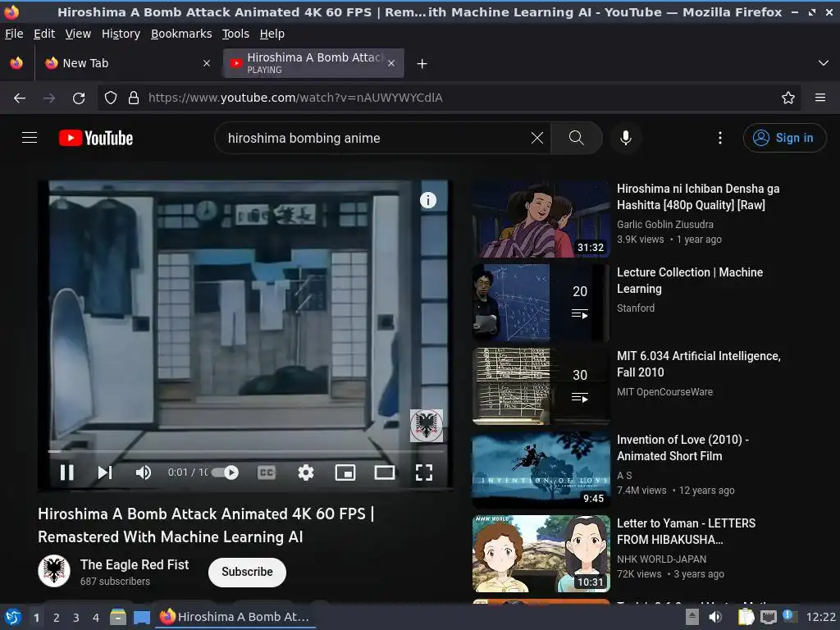
Task: Open the Garlic Goblin Ziusudra channel
Action: [x=664, y=225]
